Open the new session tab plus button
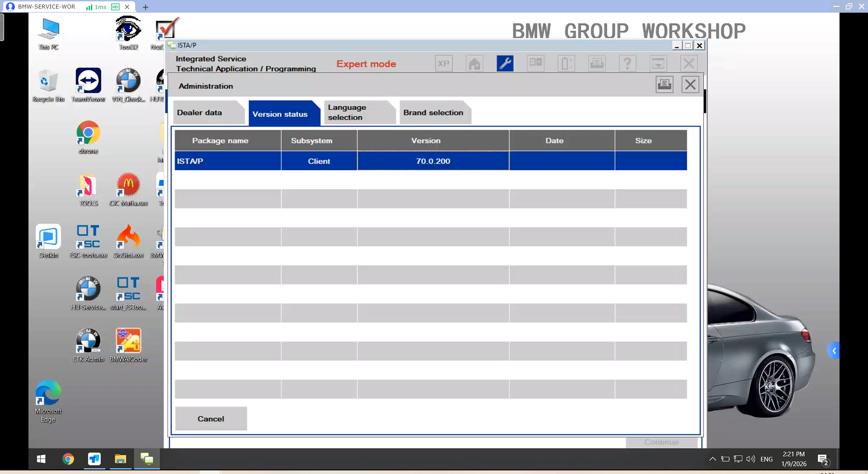Screen dimensions: 868x474 [x=145, y=7]
